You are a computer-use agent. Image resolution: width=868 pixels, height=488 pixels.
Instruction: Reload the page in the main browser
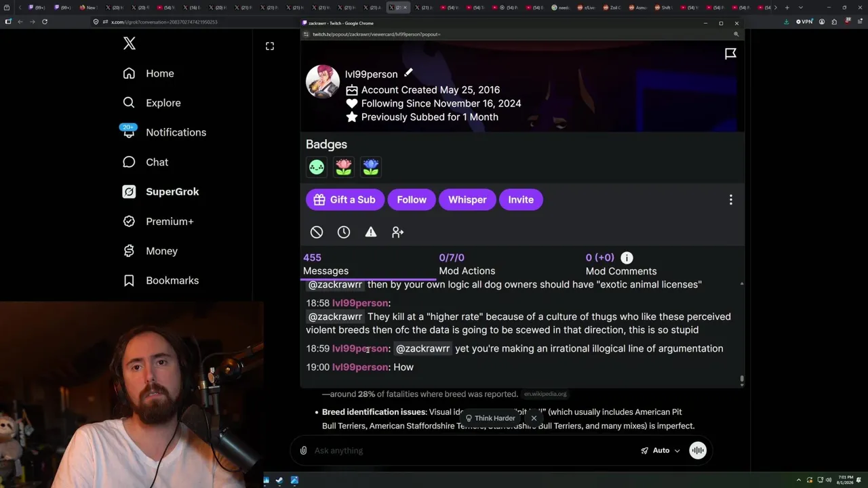click(45, 22)
